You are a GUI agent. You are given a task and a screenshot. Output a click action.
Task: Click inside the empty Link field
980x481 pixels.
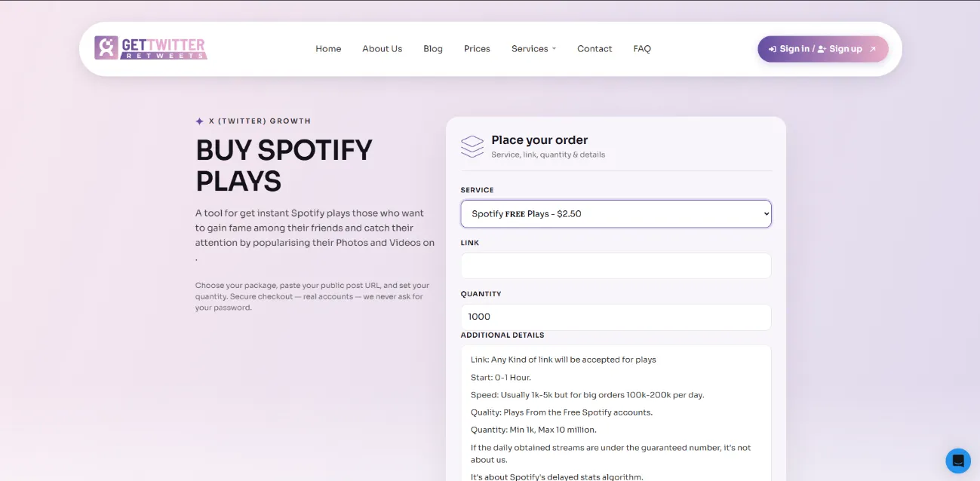[x=616, y=265]
